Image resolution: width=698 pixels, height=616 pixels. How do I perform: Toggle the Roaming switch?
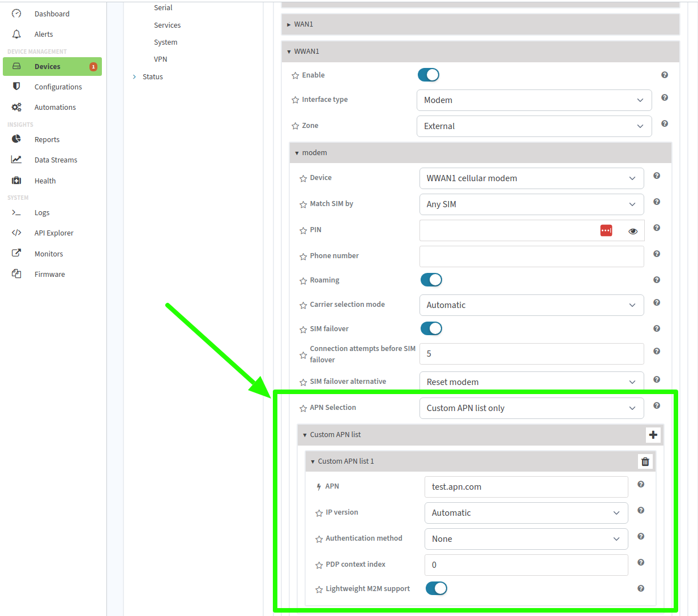[431, 280]
